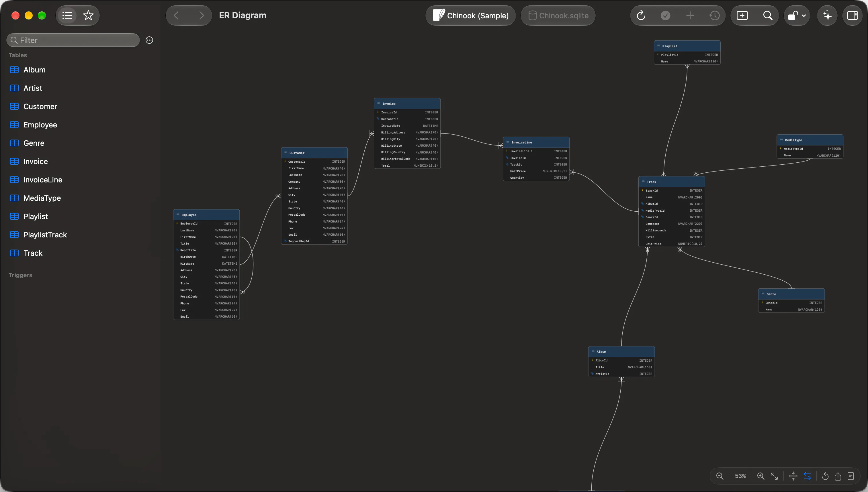868x492 pixels.
Task: Click the Milliseconds column in the Track entity
Action: click(x=671, y=231)
